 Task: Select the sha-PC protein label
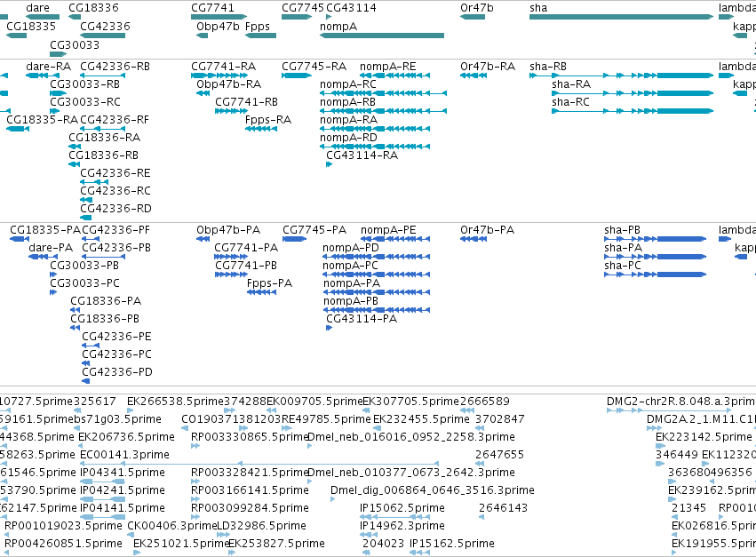(623, 266)
